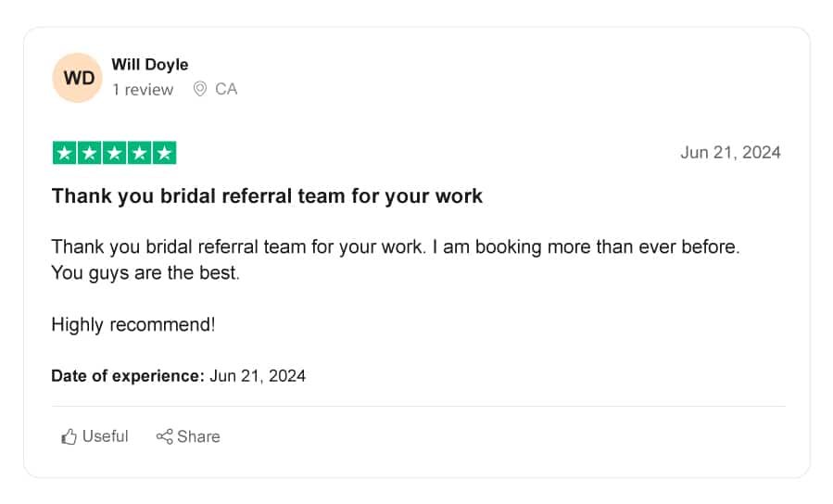Click the Jun 21, 2024 post date
This screenshot has width=833, height=504.
730,153
